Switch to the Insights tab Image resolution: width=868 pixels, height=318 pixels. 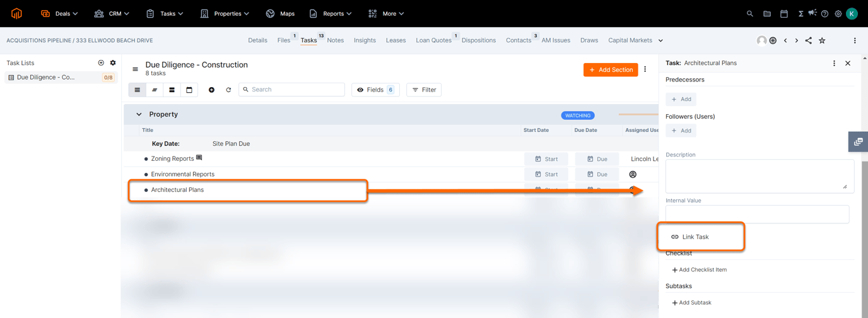tap(365, 40)
